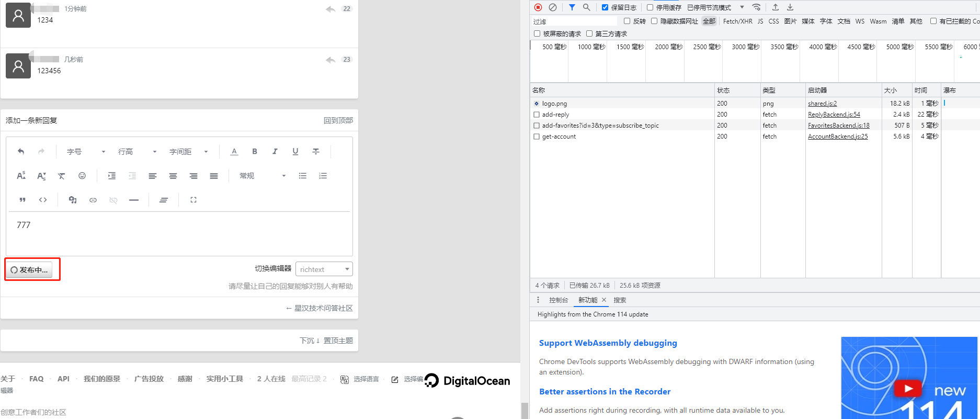Toggle the 保留日志 checkbox

605,7
